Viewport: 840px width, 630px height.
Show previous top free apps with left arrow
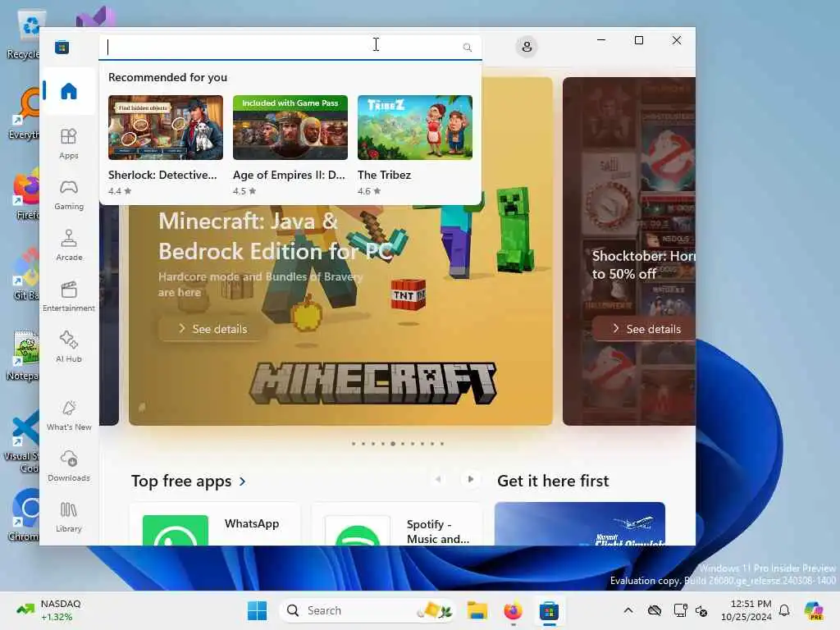(438, 479)
